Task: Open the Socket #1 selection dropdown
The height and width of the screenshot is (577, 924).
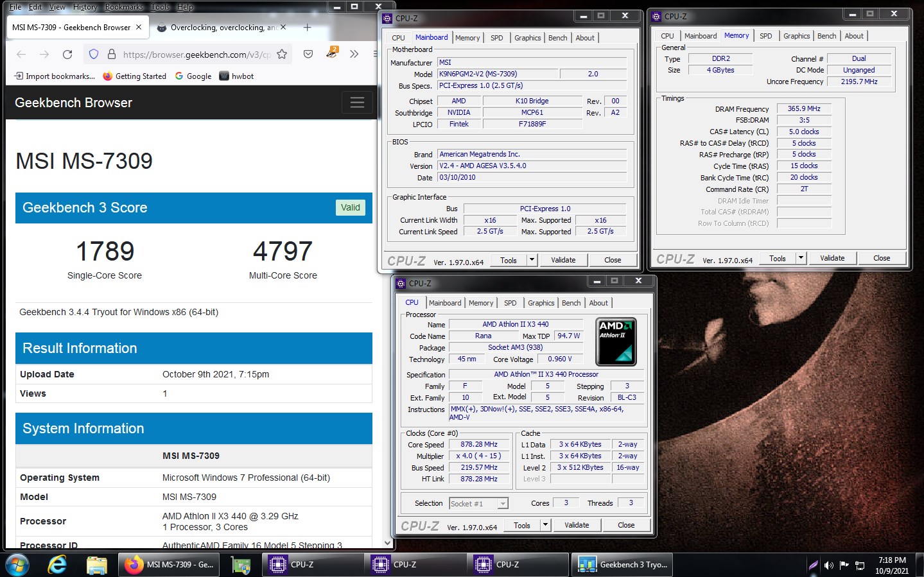Action: pos(479,504)
